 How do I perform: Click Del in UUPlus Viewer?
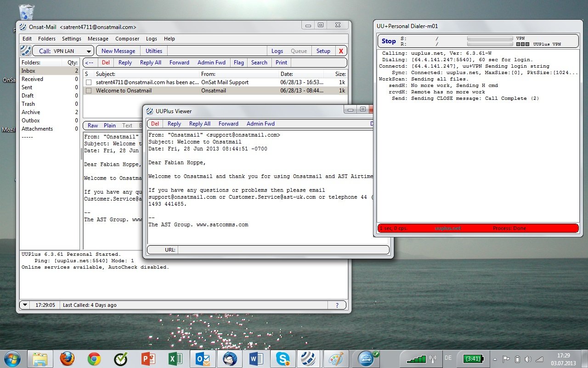click(155, 124)
